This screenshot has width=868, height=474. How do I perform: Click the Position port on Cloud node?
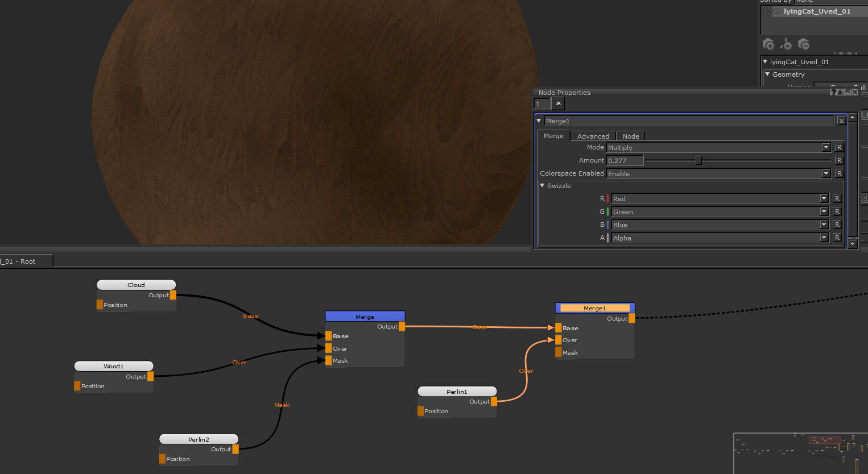click(x=100, y=305)
